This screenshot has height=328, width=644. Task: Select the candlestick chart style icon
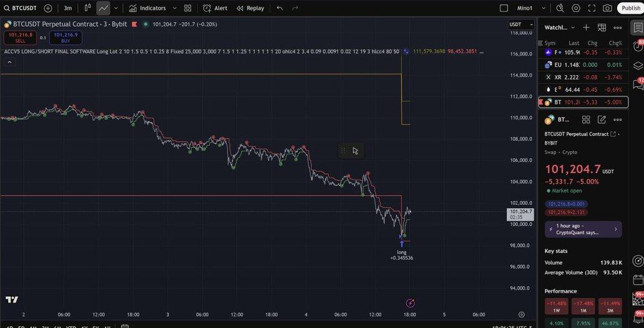pyautogui.click(x=87, y=8)
